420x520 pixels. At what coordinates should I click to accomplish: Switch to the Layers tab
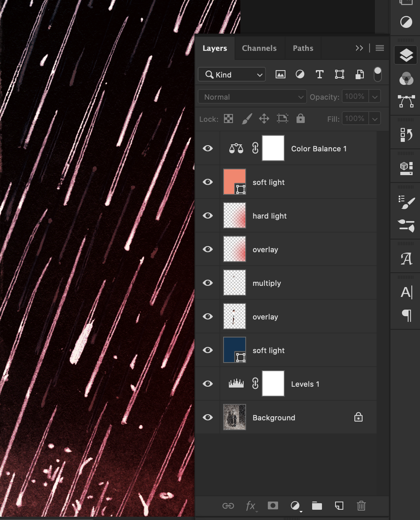coord(215,48)
